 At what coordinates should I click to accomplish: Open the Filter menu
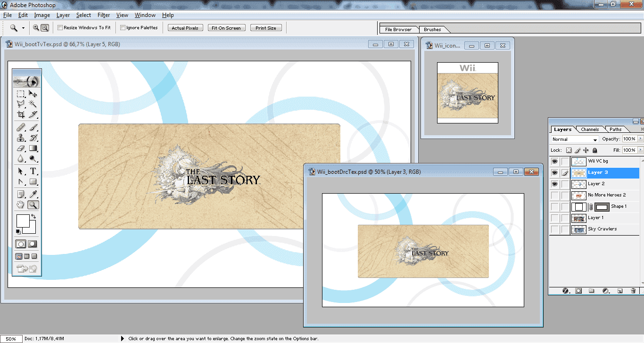click(104, 15)
